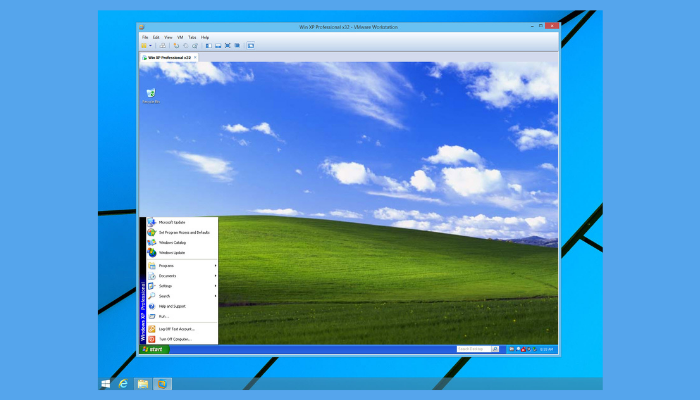Image resolution: width=700 pixels, height=400 pixels.
Task: Toggle the library sidebar view icon
Action: [x=208, y=46]
